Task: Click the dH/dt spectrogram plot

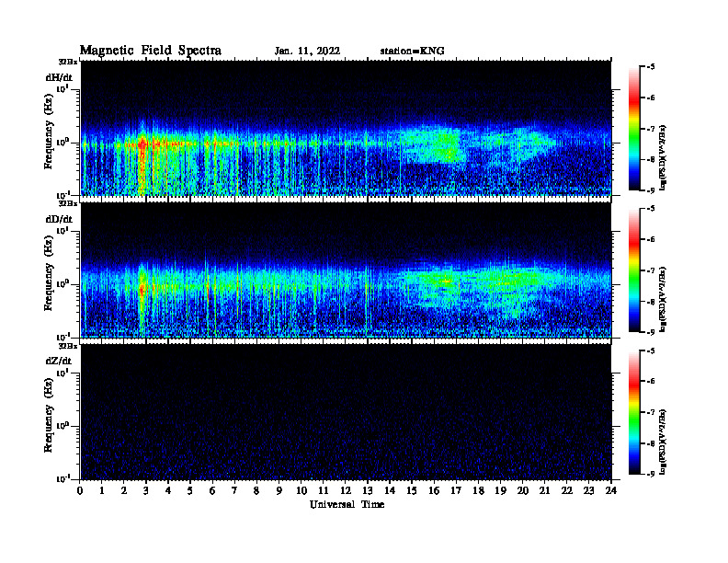Action: [x=346, y=128]
